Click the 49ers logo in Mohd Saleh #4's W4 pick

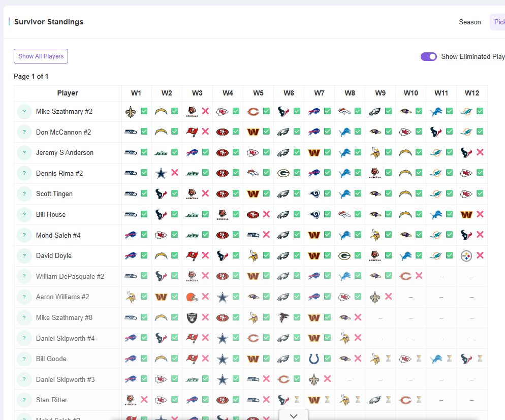click(x=223, y=235)
